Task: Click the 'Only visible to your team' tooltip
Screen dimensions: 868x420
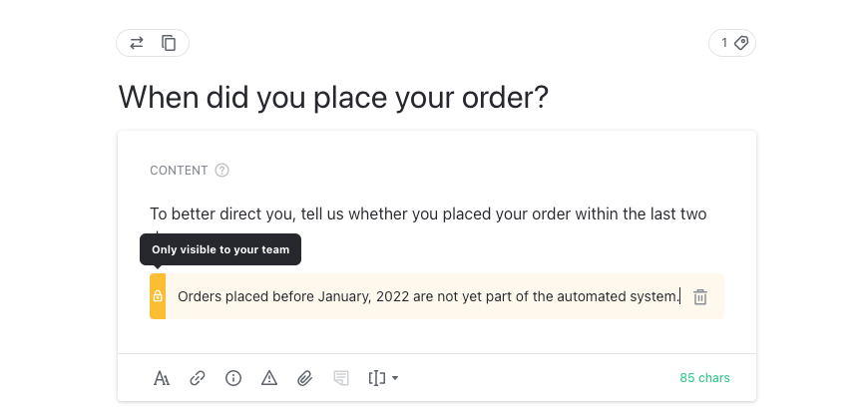Action: (220, 249)
